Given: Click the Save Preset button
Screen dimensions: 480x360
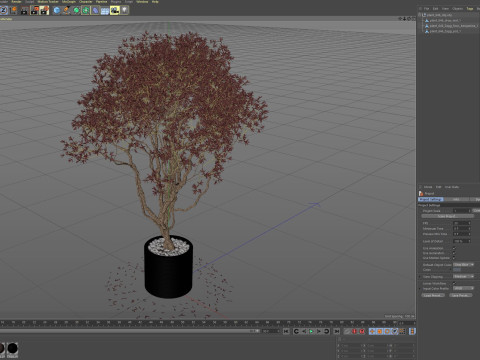Looking at the screenshot, I should point(461,295).
